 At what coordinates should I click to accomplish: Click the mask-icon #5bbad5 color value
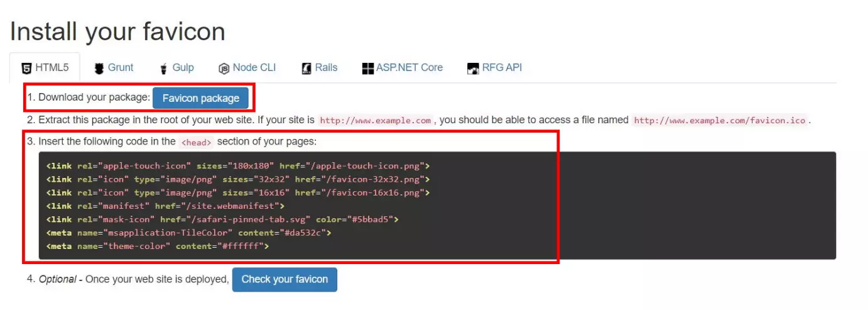[374, 219]
